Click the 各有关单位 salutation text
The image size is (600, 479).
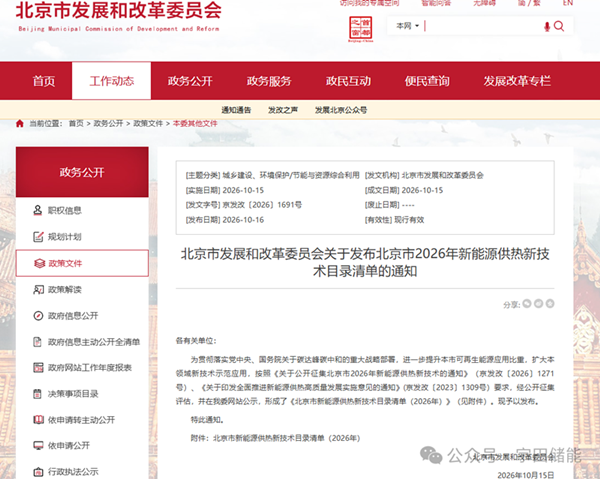(x=196, y=341)
